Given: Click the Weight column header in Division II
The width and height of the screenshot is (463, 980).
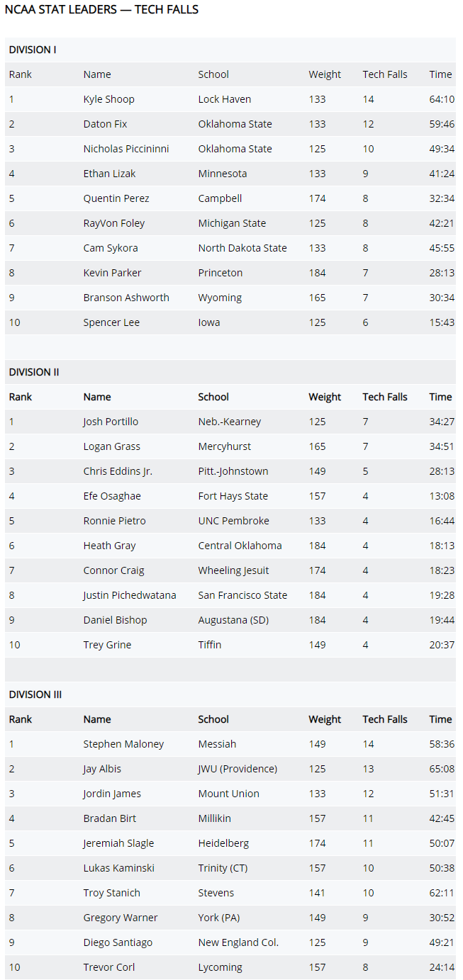Looking at the screenshot, I should 325,397.
